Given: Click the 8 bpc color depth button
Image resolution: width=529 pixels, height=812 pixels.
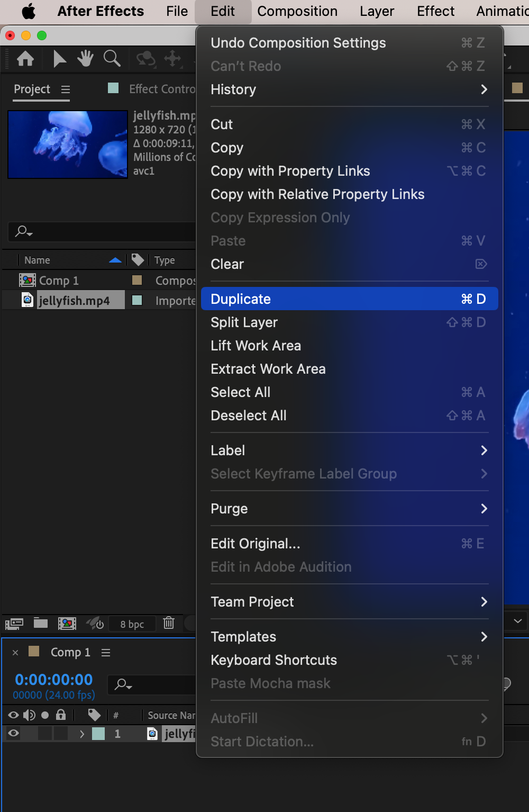Looking at the screenshot, I should (x=132, y=624).
